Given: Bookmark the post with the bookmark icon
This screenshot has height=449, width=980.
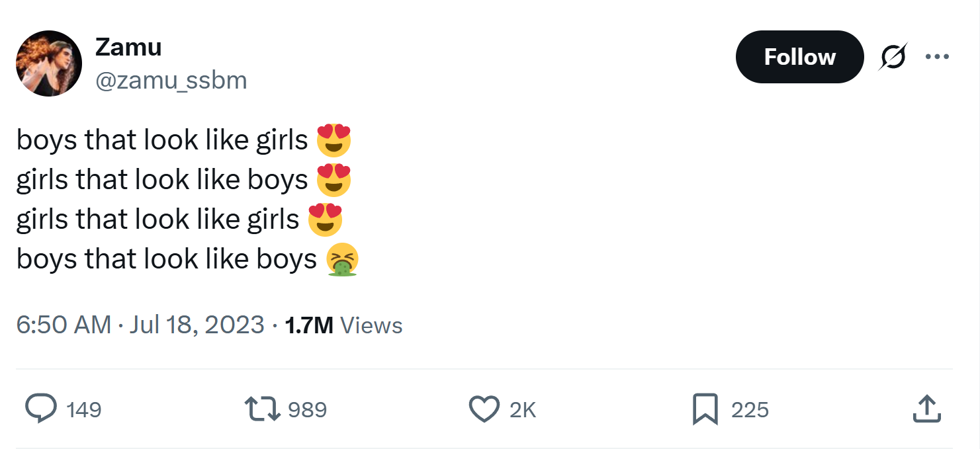Looking at the screenshot, I should pos(705,409).
